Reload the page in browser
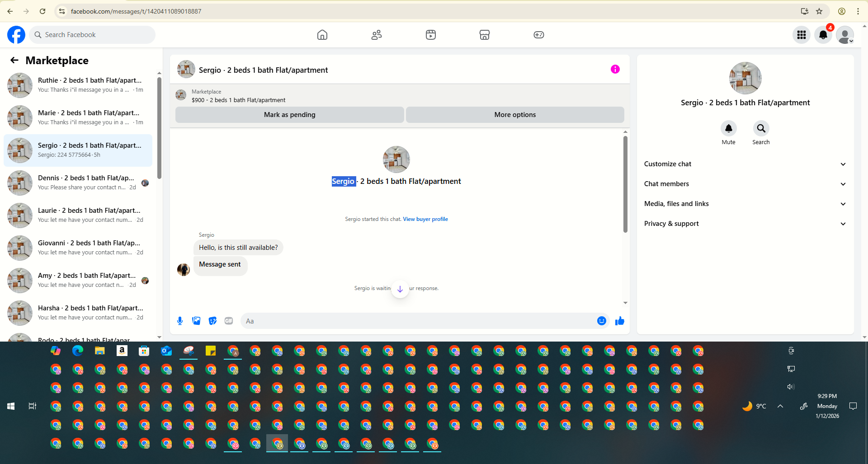The height and width of the screenshot is (464, 868). 42,11
